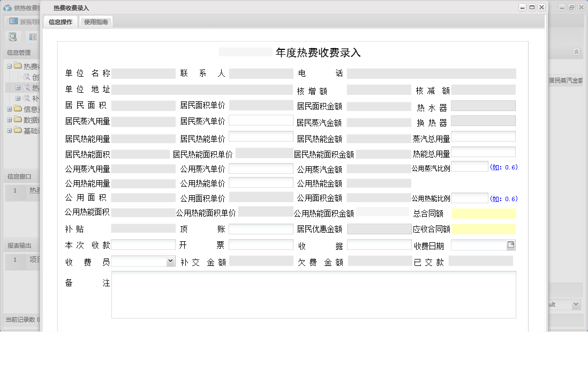This screenshot has width=588, height=378.
Task: Click the table/grid icon next to search
Action: click(x=32, y=36)
